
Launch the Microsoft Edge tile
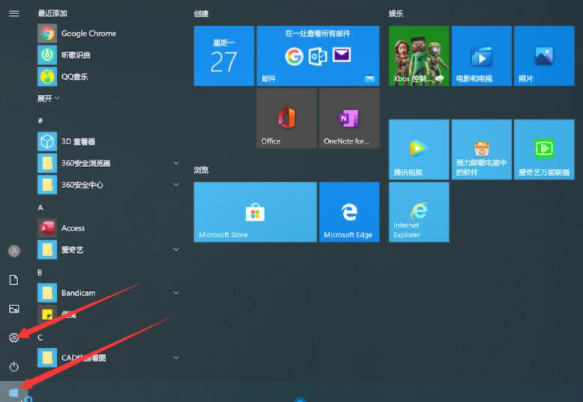349,212
